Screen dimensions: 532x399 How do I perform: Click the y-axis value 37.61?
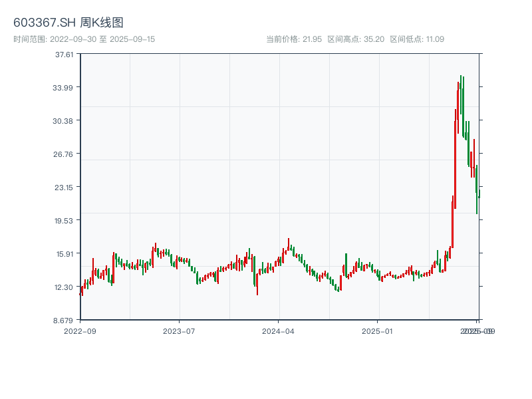pyautogui.click(x=64, y=55)
